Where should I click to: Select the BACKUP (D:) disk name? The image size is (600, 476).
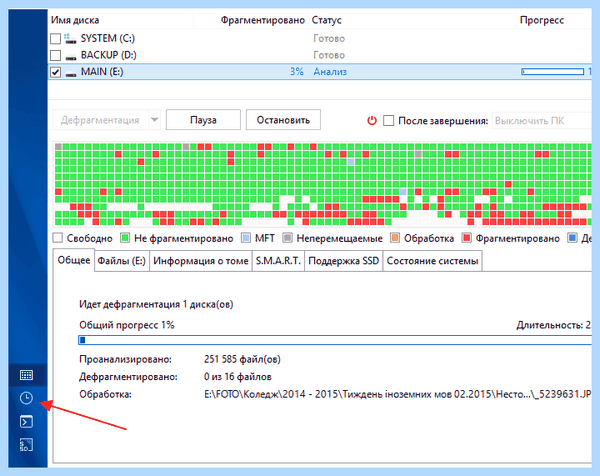pos(109,55)
